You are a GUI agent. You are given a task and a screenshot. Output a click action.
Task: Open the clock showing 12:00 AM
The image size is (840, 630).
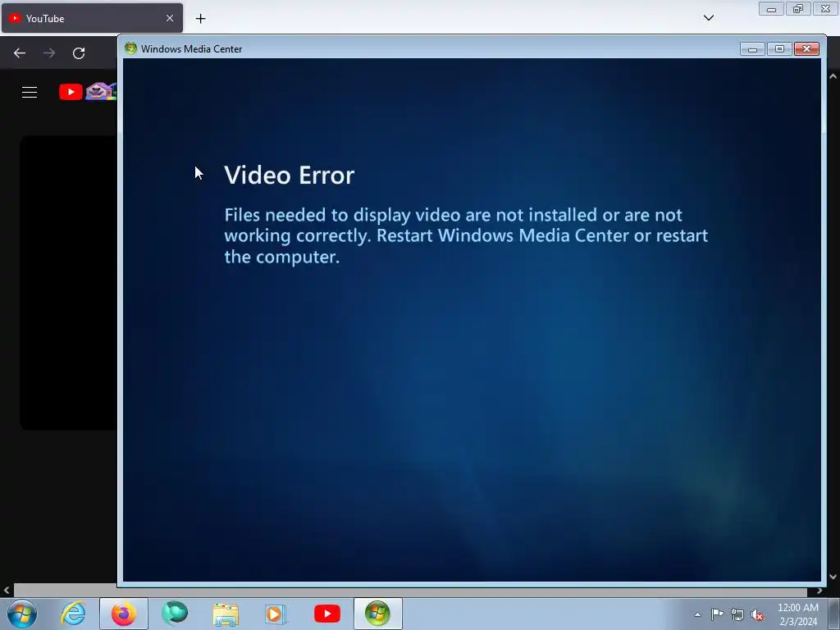(x=798, y=614)
